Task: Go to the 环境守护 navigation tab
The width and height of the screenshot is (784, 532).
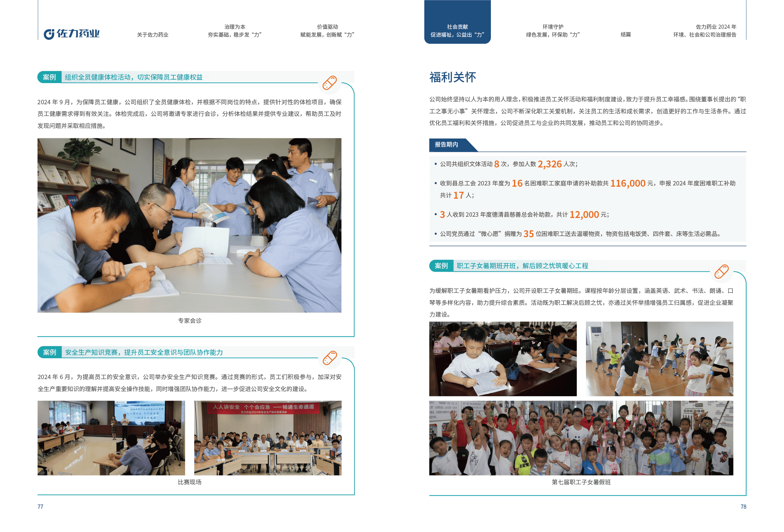Action: [x=552, y=31]
